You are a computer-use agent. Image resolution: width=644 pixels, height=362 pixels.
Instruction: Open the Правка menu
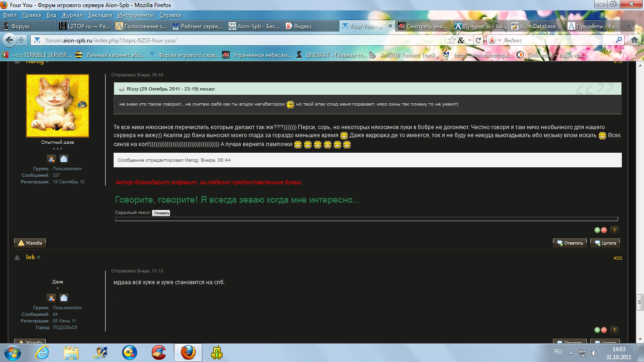point(31,15)
